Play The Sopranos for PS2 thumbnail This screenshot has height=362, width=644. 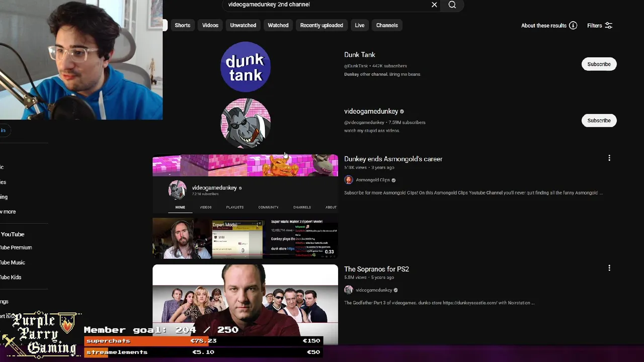(x=246, y=305)
